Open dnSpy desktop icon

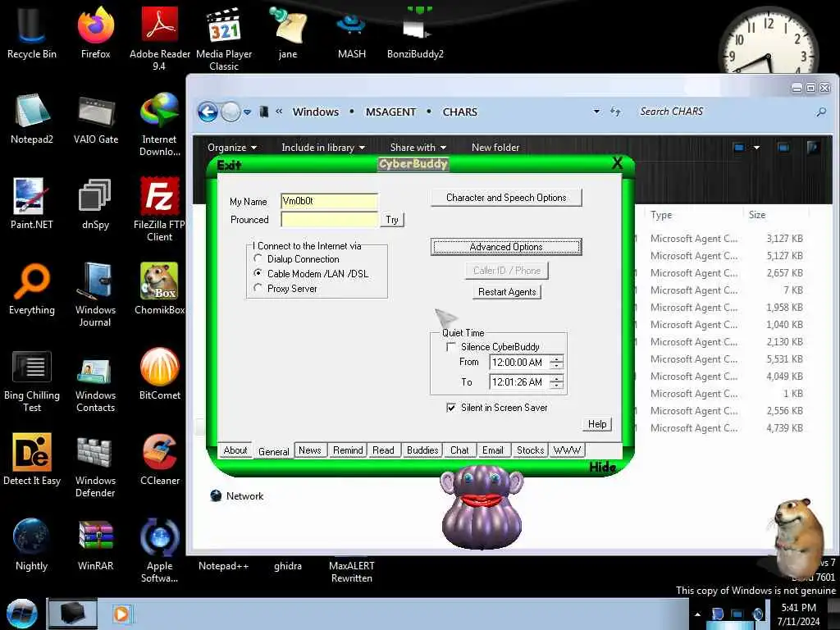click(95, 203)
